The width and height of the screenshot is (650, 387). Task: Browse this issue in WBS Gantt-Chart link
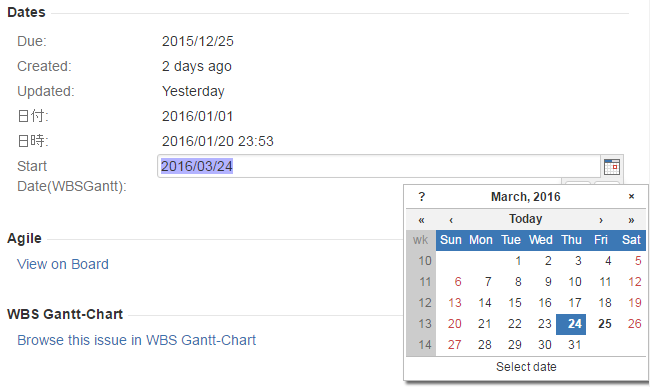[136, 340]
